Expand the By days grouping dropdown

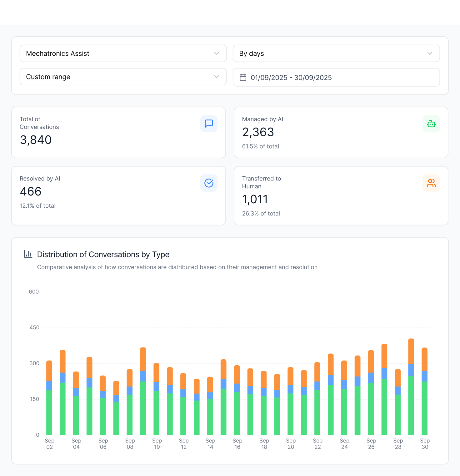tap(336, 53)
